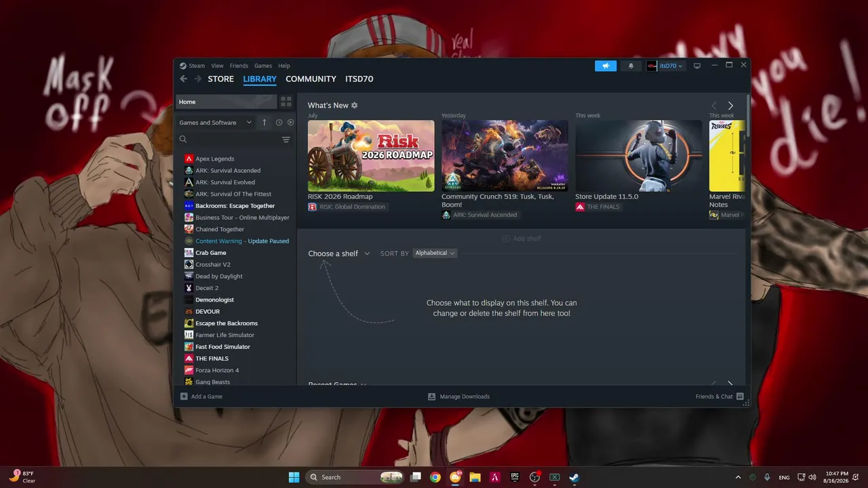Click the library Home button
Image resolution: width=868 pixels, height=488 pixels.
(226, 102)
